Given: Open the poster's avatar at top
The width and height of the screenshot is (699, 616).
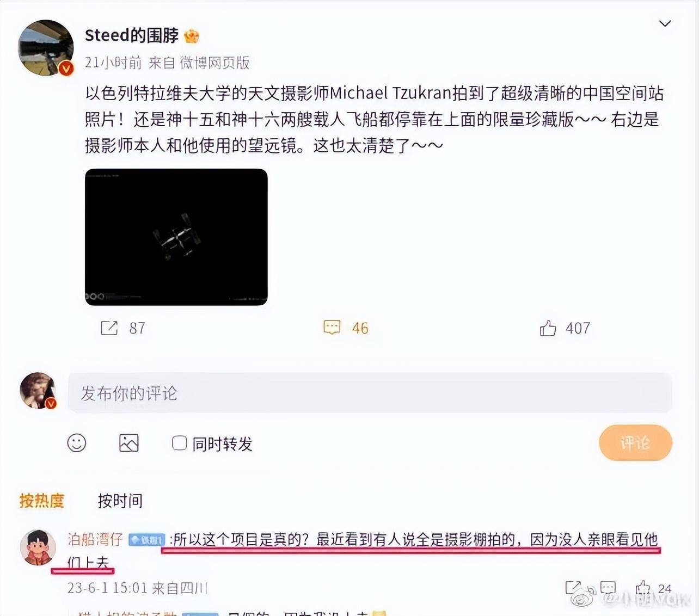Looking at the screenshot, I should click(46, 48).
